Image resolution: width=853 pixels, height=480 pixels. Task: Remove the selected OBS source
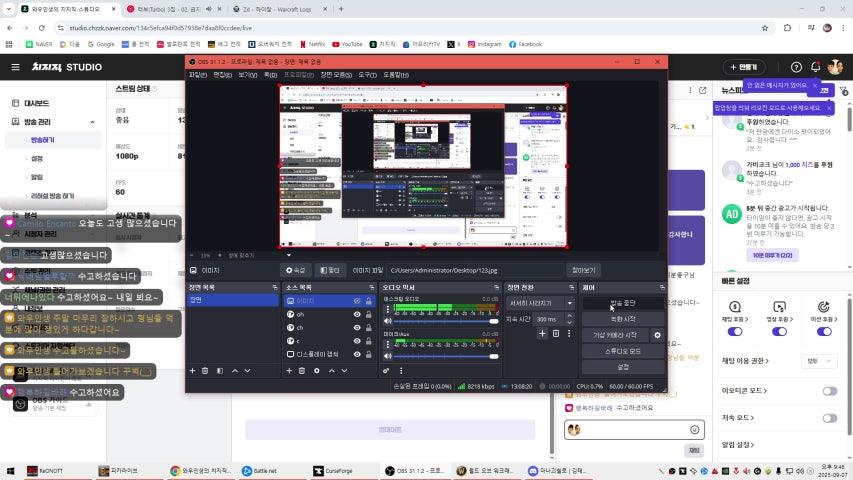click(x=302, y=371)
